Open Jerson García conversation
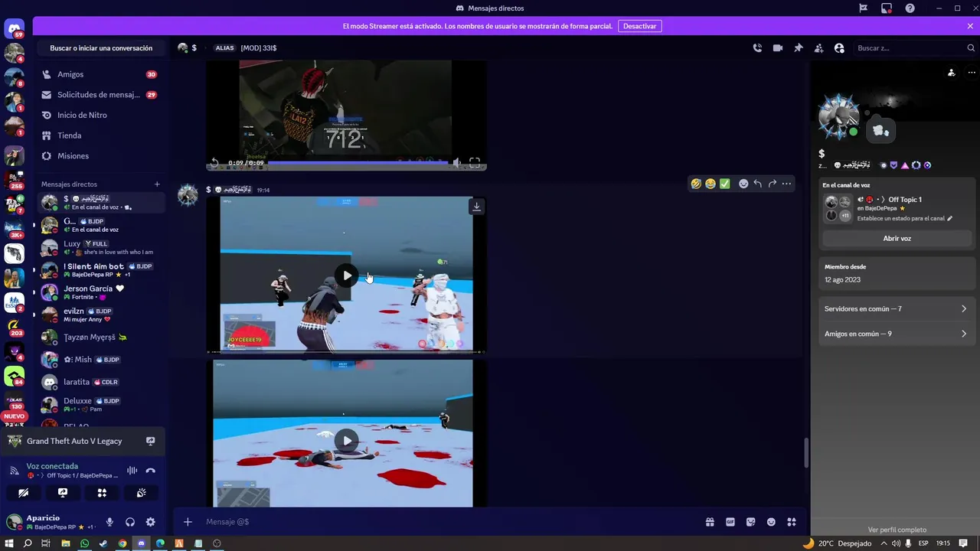This screenshot has width=980, height=551. tap(100, 292)
